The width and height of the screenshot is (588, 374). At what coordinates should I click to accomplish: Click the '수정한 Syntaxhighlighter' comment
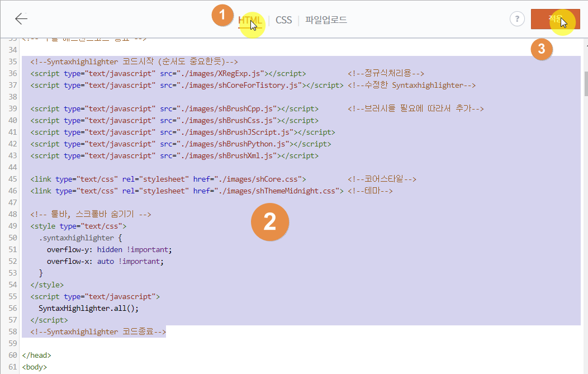(412, 85)
